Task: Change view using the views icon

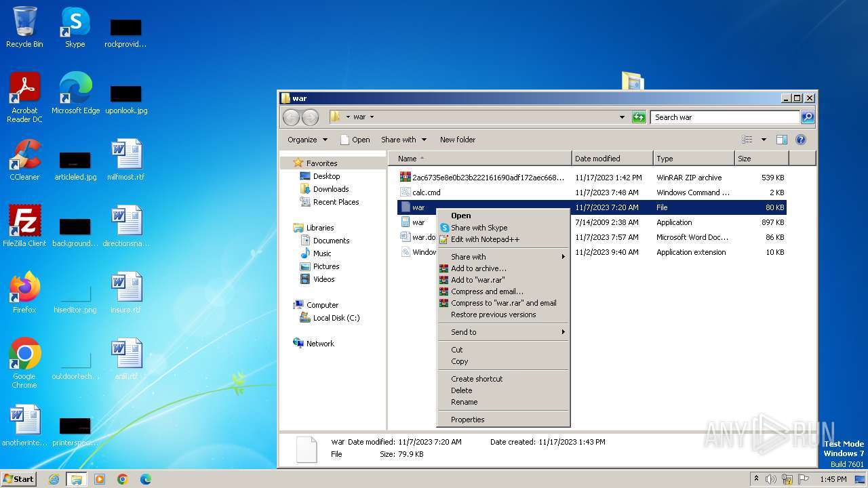Action: click(x=747, y=140)
